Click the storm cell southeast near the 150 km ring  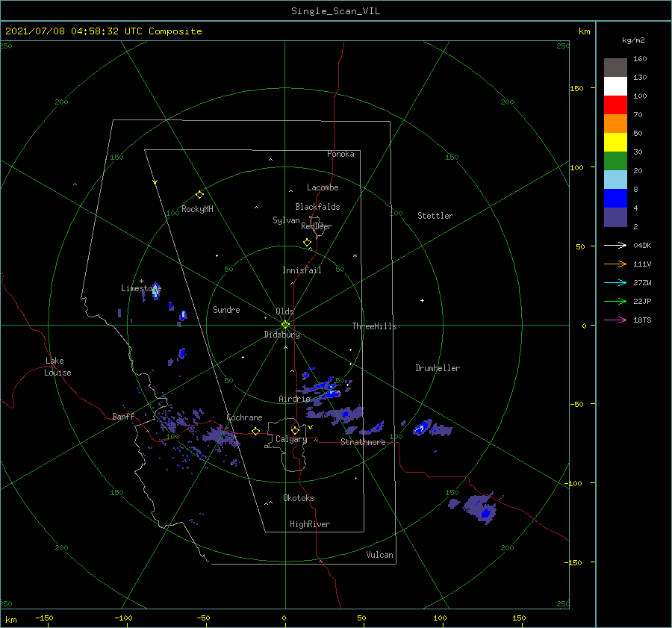click(480, 508)
